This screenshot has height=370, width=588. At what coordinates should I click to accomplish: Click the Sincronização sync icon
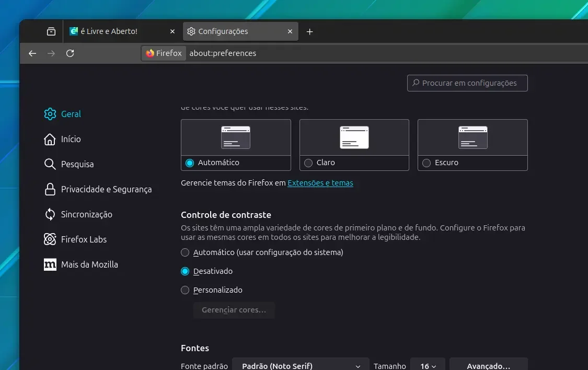(x=50, y=214)
